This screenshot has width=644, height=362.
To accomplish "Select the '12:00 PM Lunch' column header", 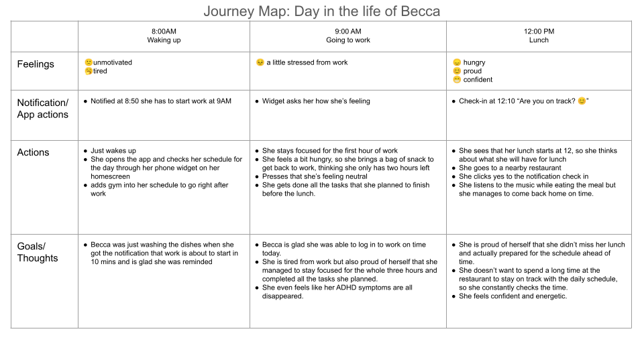I will [539, 36].
